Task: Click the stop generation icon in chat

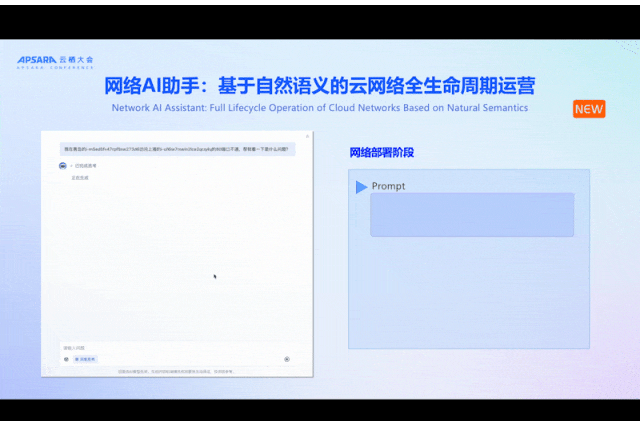Action: pyautogui.click(x=287, y=359)
